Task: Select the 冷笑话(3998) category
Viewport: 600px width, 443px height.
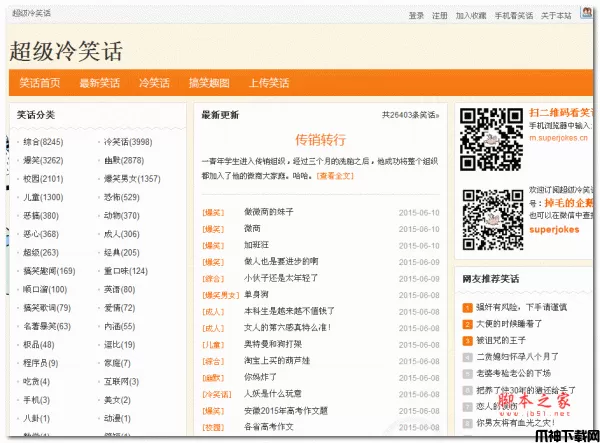Action: (128, 142)
